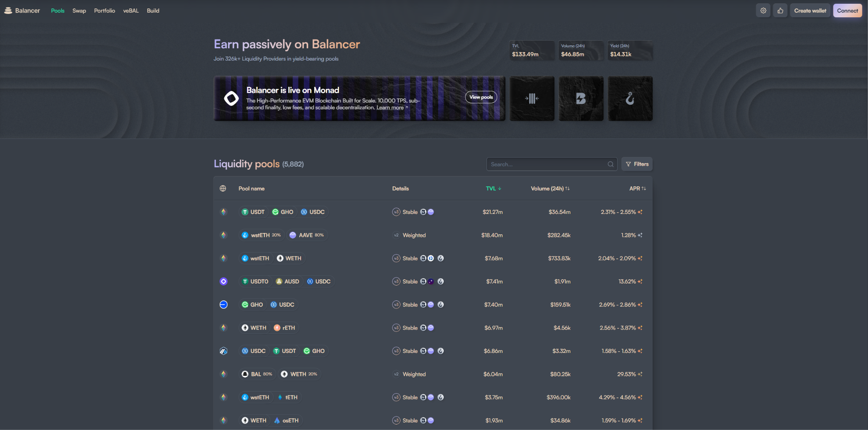Click the sparkle icon beside 13.62% APR
The image size is (868, 430).
(640, 282)
